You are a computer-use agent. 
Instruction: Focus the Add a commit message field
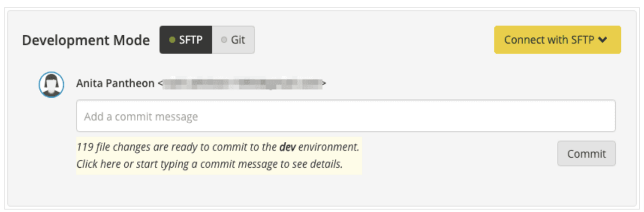point(345,116)
